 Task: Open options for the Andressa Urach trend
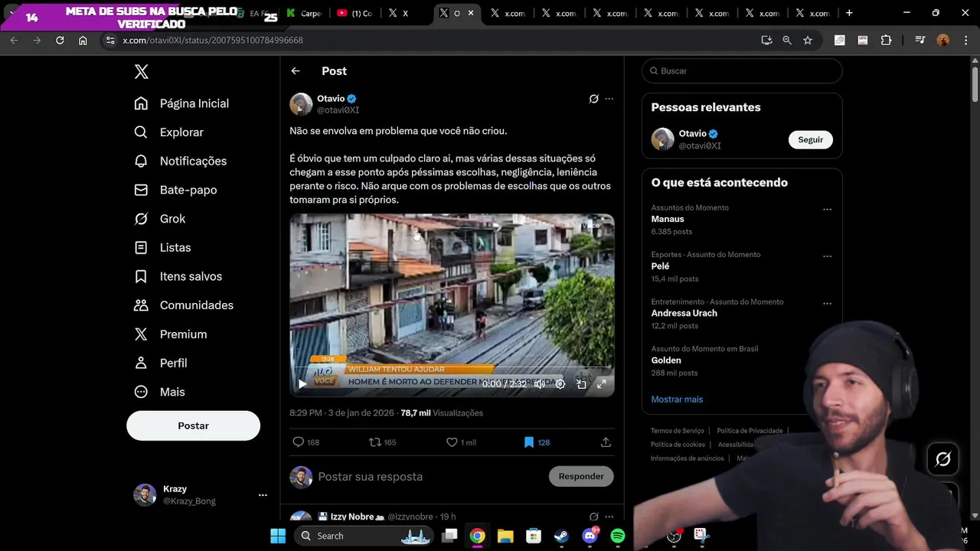point(827,303)
